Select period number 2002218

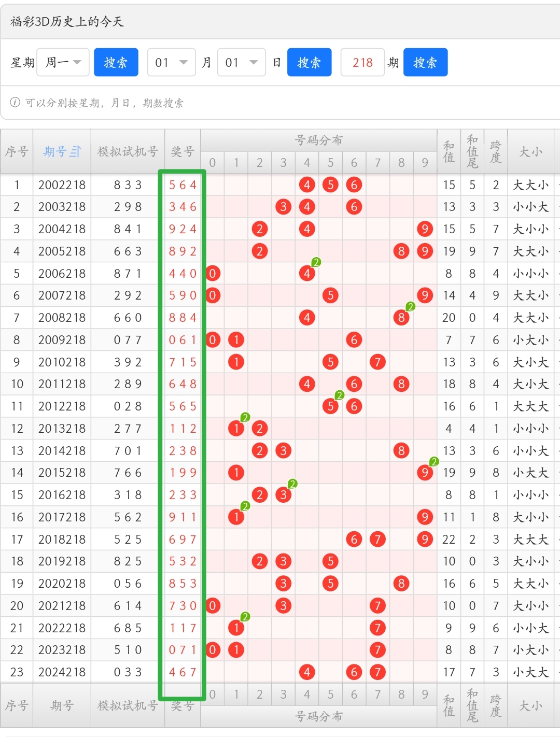coord(62,185)
